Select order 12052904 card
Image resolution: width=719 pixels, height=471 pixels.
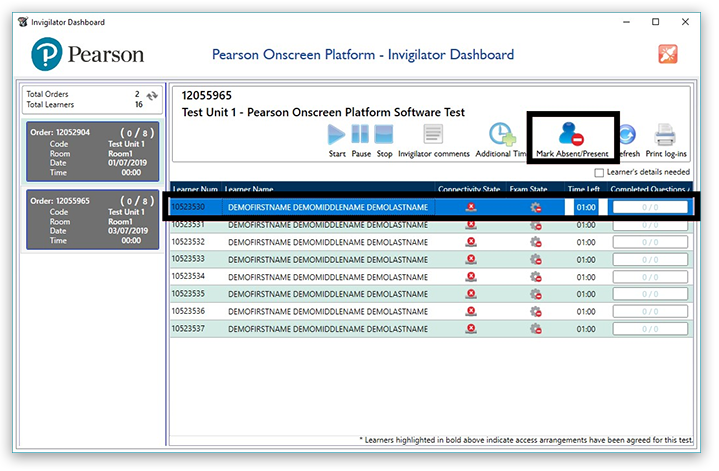click(94, 150)
